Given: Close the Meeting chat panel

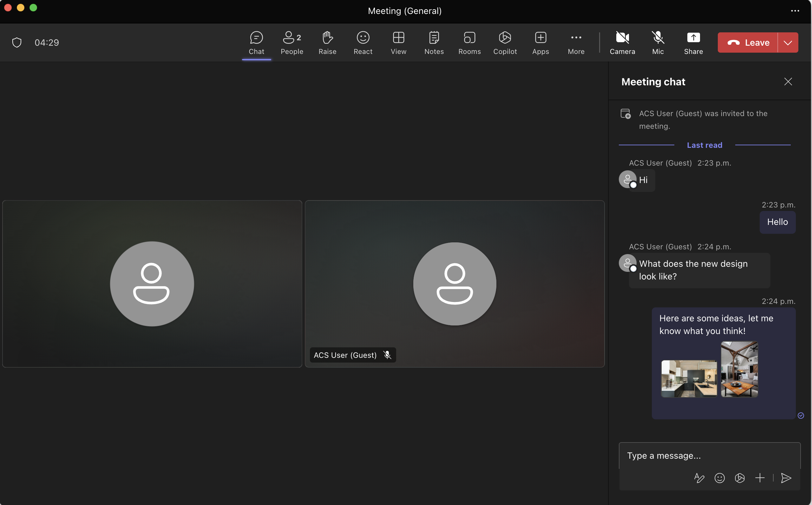Looking at the screenshot, I should coord(788,82).
